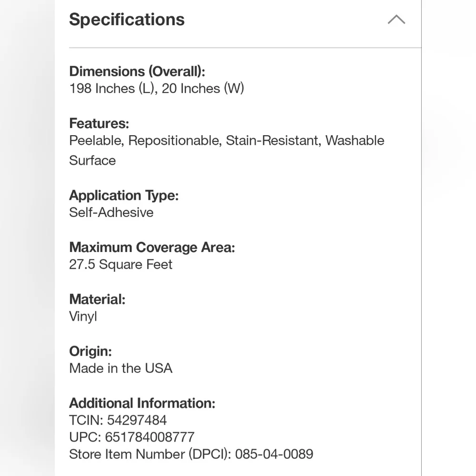This screenshot has width=476, height=476.
Task: Click the 27.5 Square Feet value
Action: (x=120, y=264)
